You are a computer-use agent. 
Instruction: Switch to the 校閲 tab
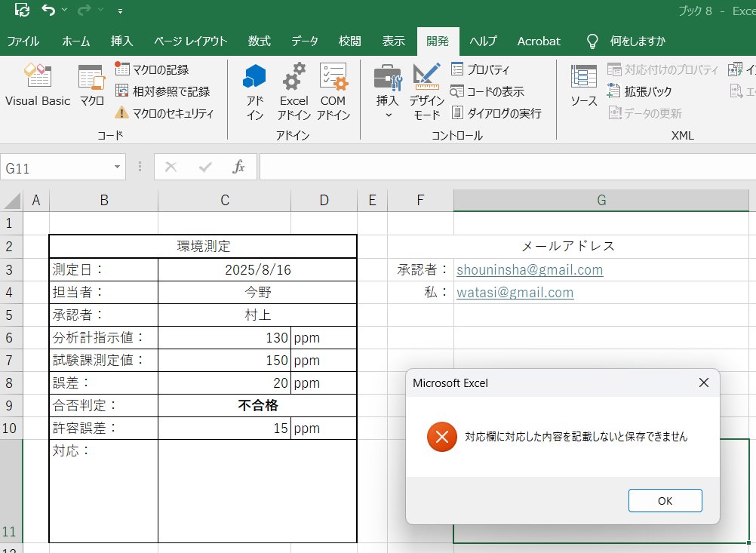point(349,41)
